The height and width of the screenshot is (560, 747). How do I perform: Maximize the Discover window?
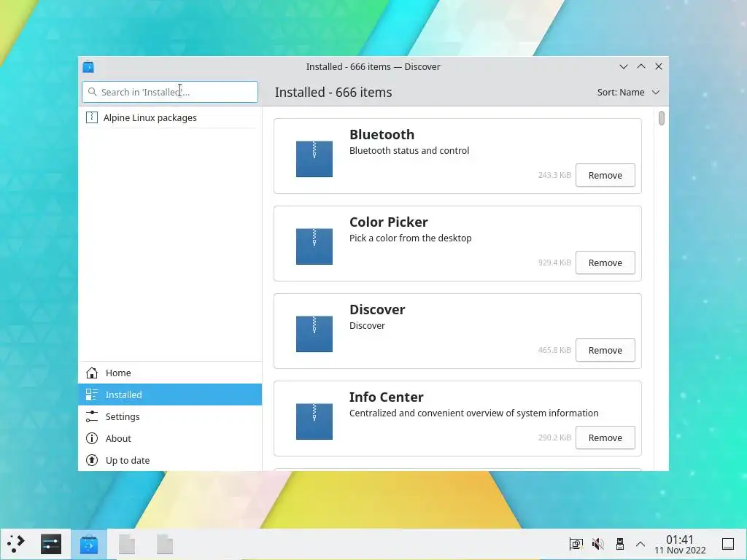(x=641, y=66)
